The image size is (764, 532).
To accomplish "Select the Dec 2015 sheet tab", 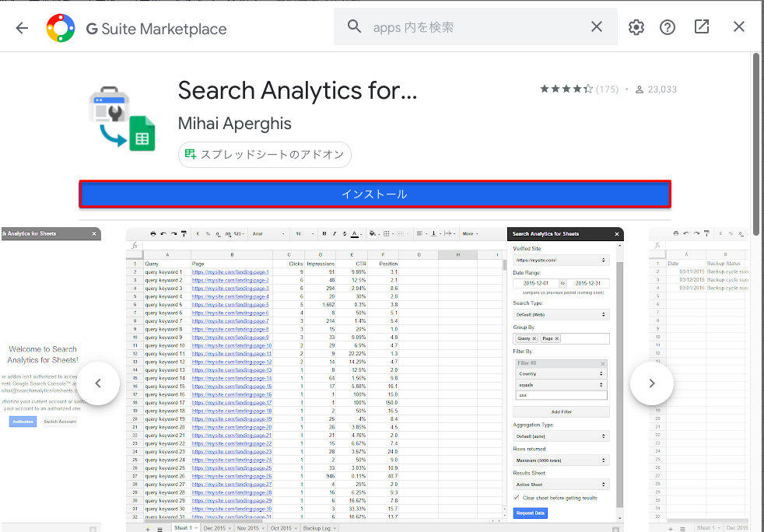I will click(x=217, y=528).
